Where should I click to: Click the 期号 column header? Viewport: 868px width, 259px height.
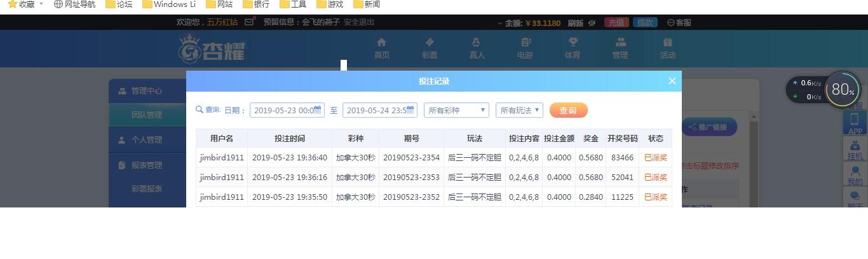(411, 139)
